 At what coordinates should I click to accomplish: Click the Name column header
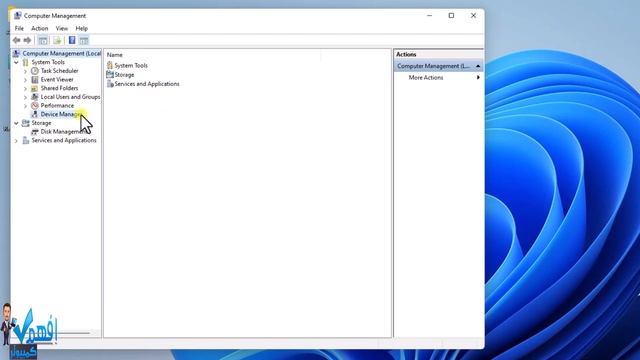click(x=114, y=55)
